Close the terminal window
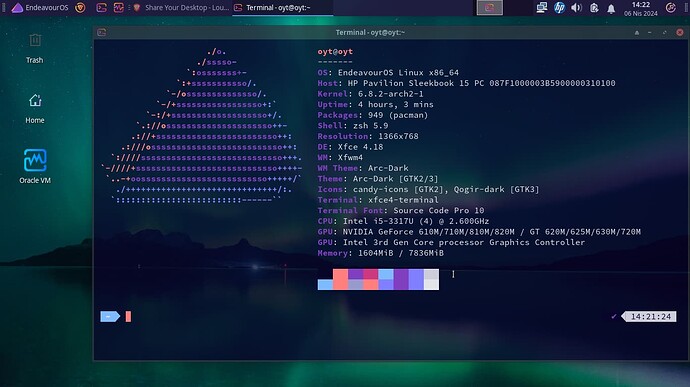 point(680,32)
